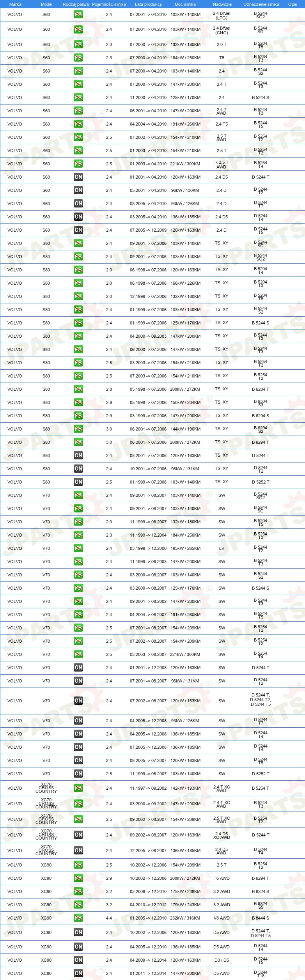The image size is (305, 980).
Task: Click diesel ON icon in S80 D 5252 T row
Action: point(78,482)
